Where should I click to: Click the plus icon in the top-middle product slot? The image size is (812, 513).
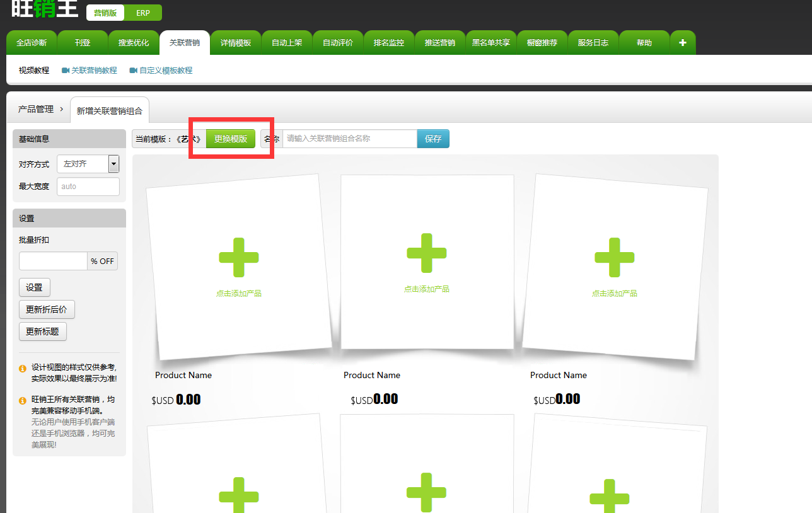pos(427,253)
